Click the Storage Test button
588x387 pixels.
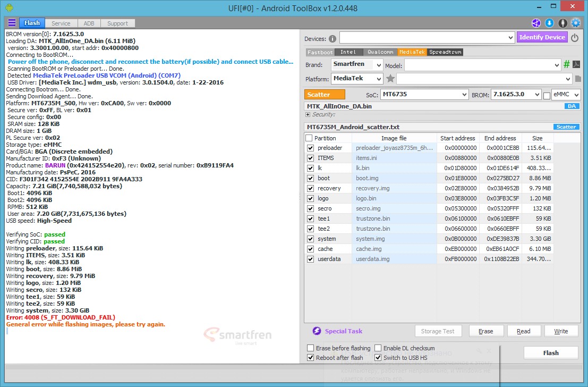tap(438, 331)
